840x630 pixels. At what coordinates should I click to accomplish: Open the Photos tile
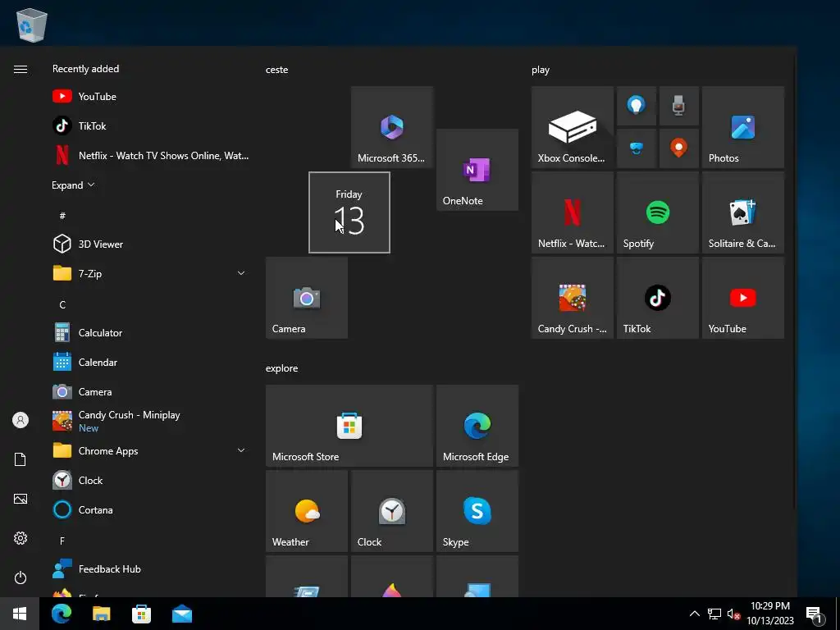tap(743, 127)
